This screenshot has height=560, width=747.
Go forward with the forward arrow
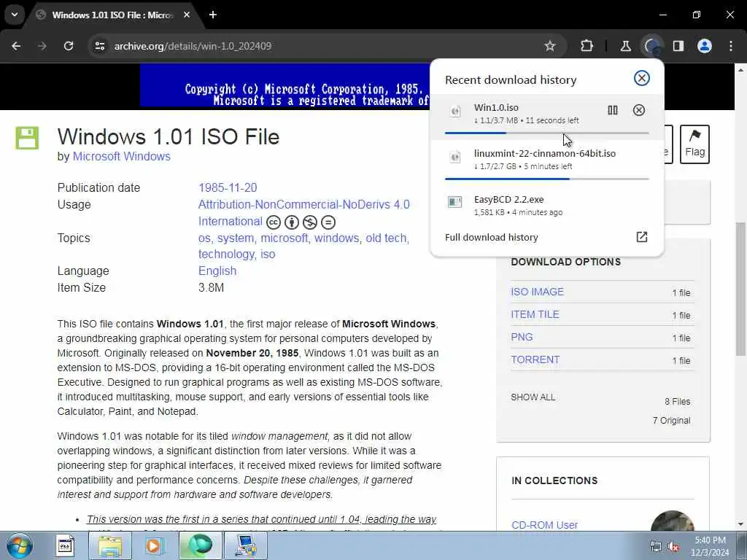tap(42, 46)
